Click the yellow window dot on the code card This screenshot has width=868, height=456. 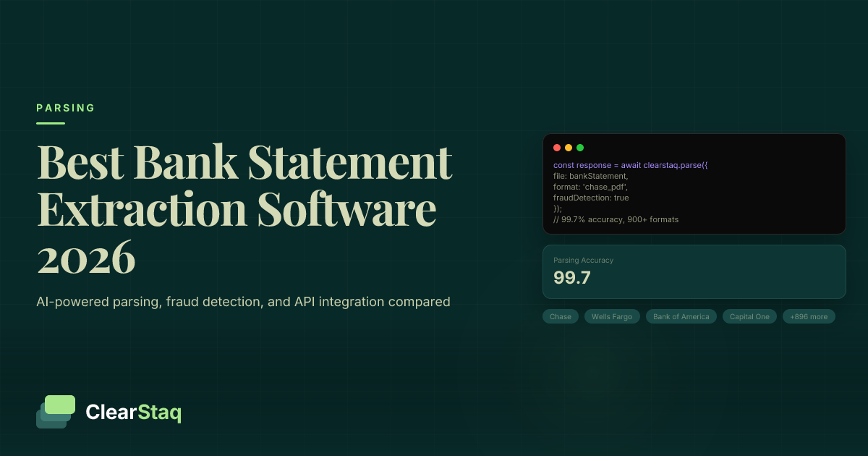(568, 147)
